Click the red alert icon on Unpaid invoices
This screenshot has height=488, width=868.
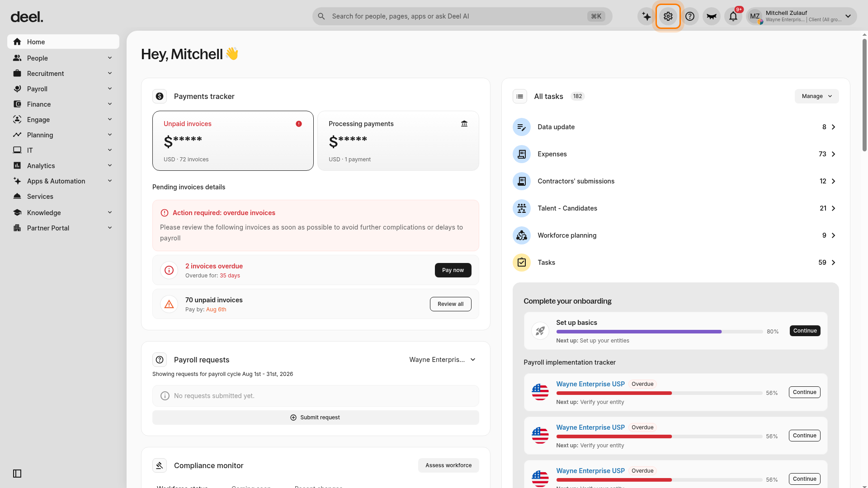[299, 124]
